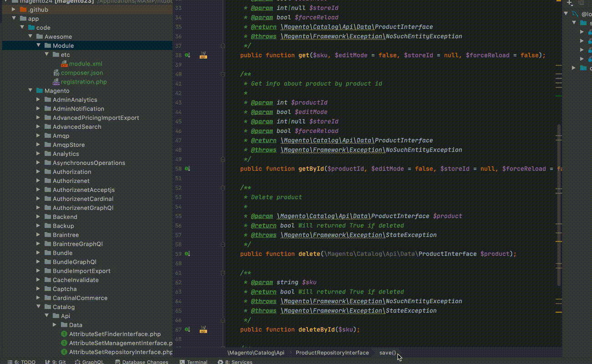Toggle code folding at line 40 docblock
The width and height of the screenshot is (592, 364).
point(223,74)
